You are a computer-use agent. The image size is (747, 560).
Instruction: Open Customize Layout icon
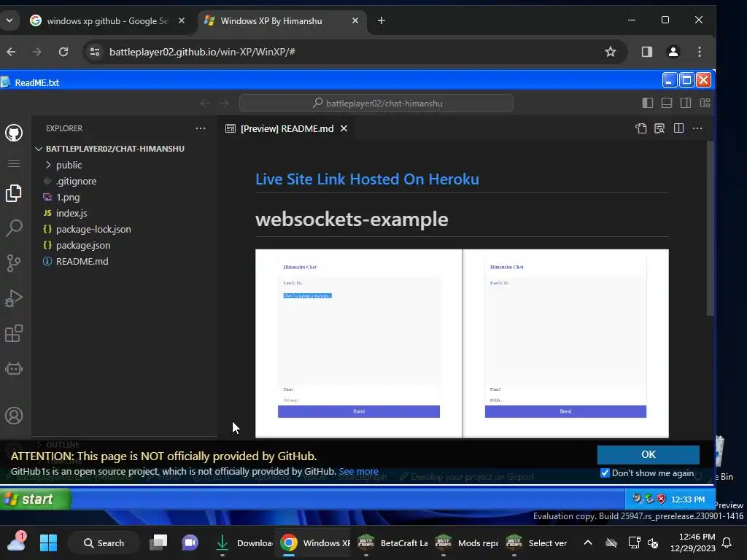705,103
